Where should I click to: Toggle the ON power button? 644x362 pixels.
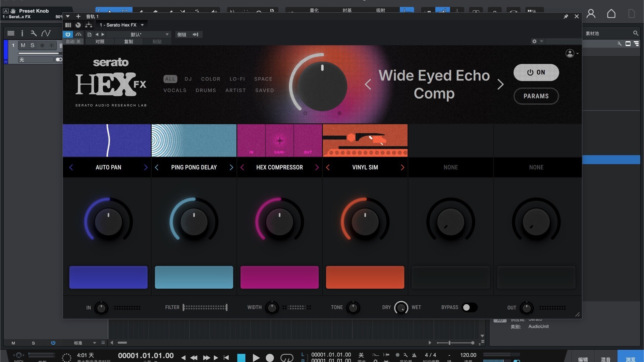pos(536,72)
